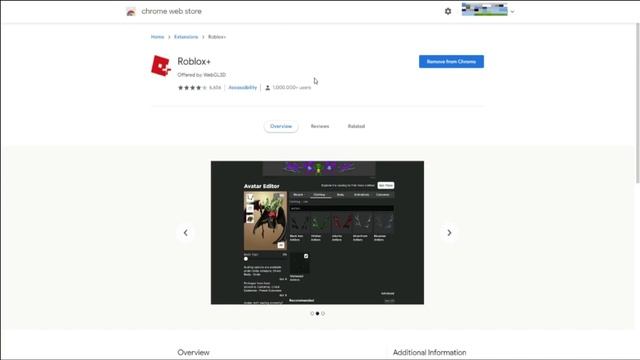Click the Additional Information heading
Image resolution: width=640 pixels, height=360 pixels.
[429, 352]
